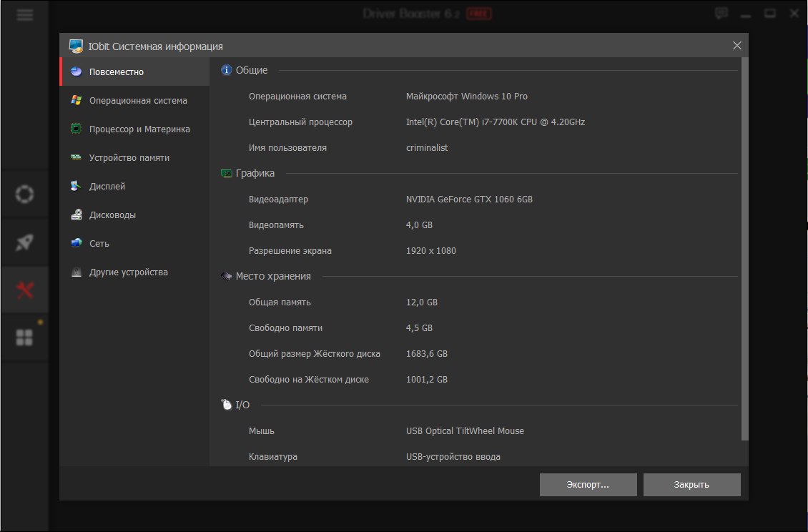The width and height of the screenshot is (808, 532).
Task: Click the vertical scrollbar of the info panel
Action: coord(744,249)
